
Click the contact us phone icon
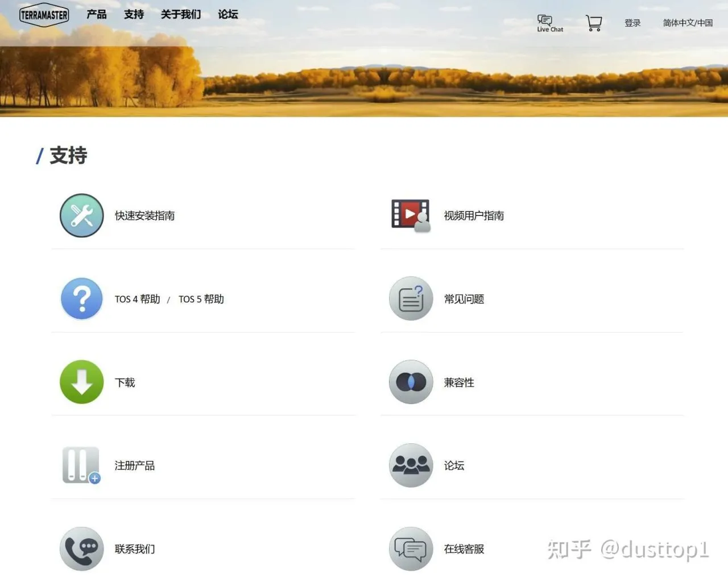click(82, 548)
